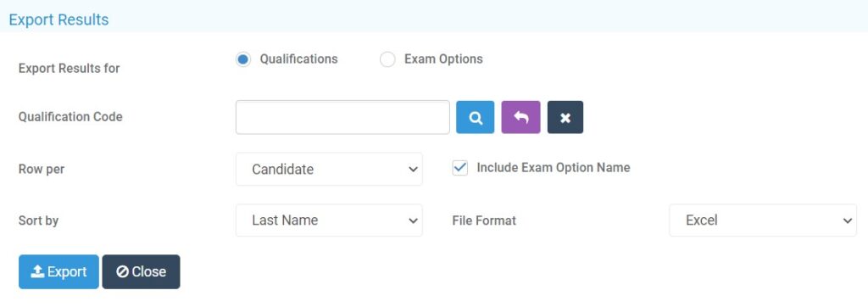Click the Export Results heading

(x=58, y=20)
